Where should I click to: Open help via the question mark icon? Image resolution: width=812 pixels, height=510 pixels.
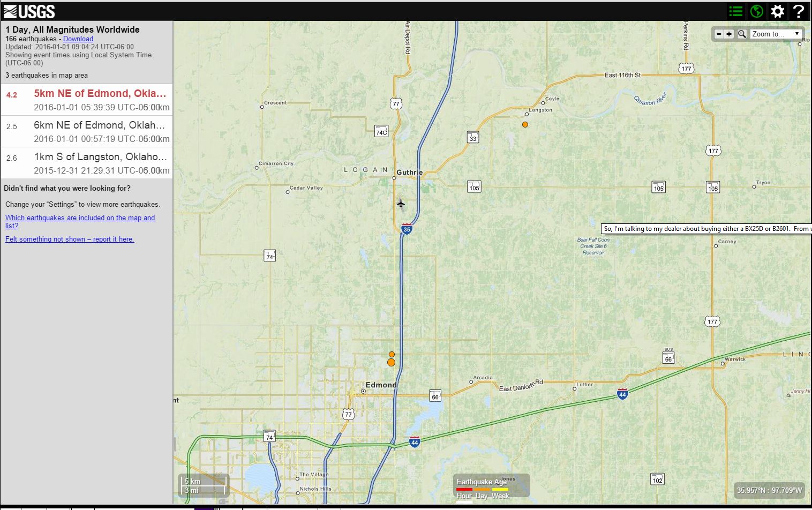799,11
